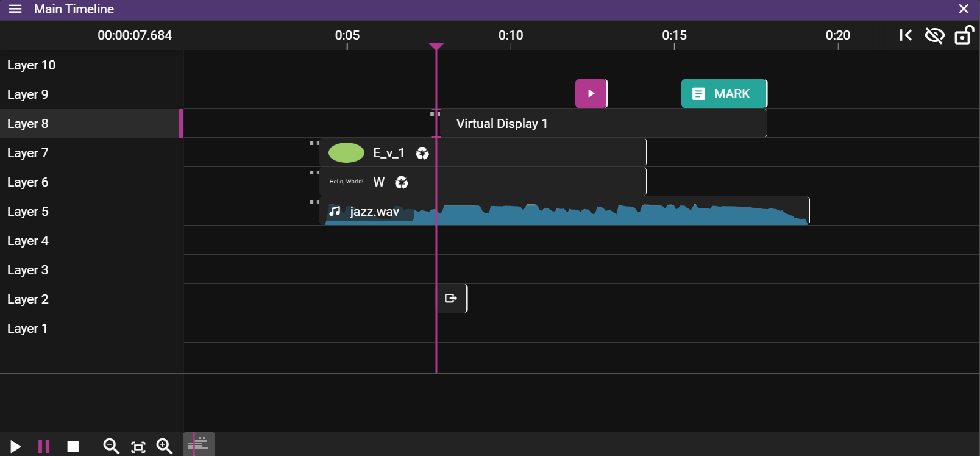Click the recycle icon on the W cue
Viewport: 980px width, 456px height.
point(402,182)
